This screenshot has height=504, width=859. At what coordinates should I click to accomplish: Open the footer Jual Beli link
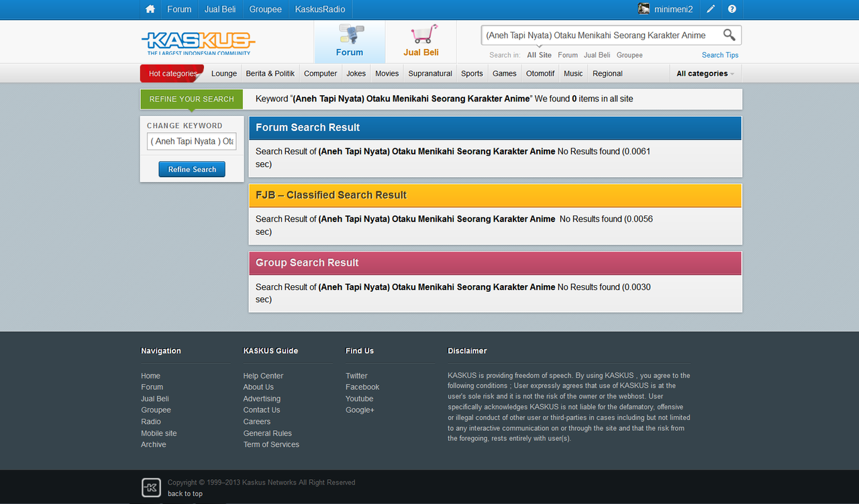155,399
